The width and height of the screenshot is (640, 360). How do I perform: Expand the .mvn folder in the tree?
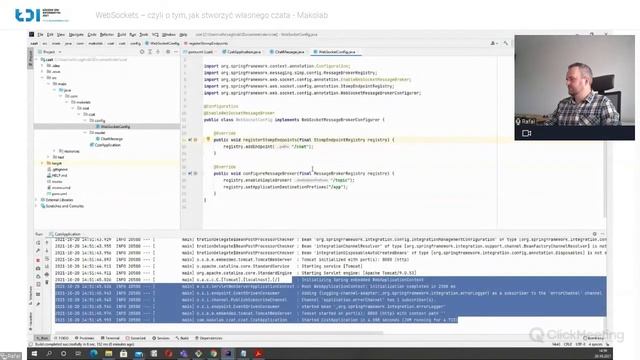coord(42,72)
